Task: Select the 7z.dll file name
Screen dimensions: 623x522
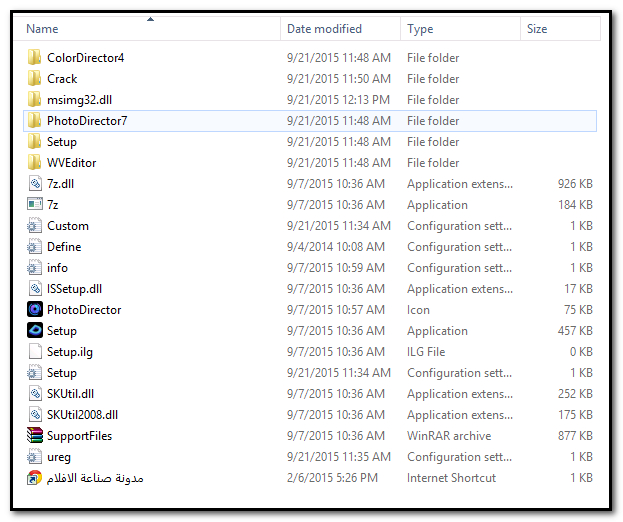Action: pos(60,184)
